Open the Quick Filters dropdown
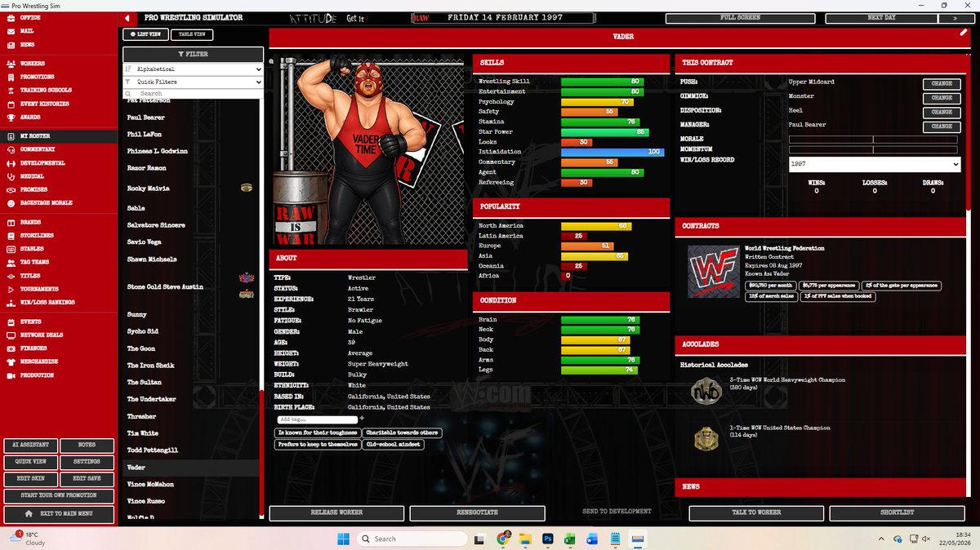The height and width of the screenshot is (550, 980). point(193,82)
